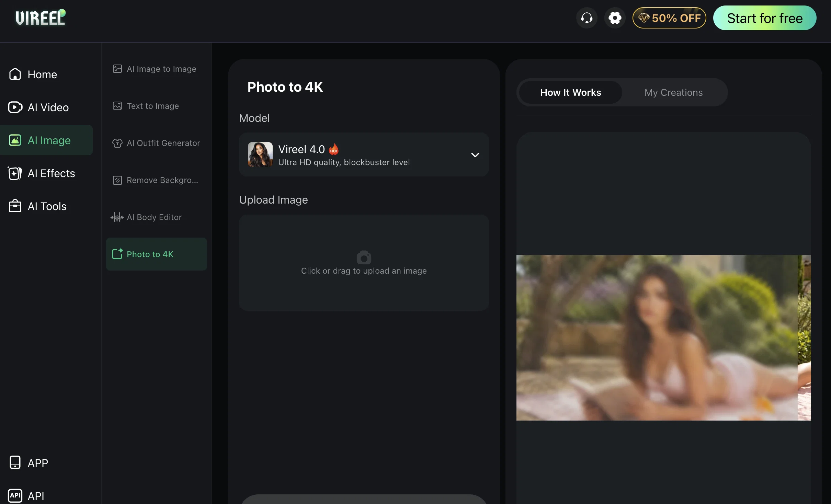Open the APP link label

pyautogui.click(x=38, y=463)
